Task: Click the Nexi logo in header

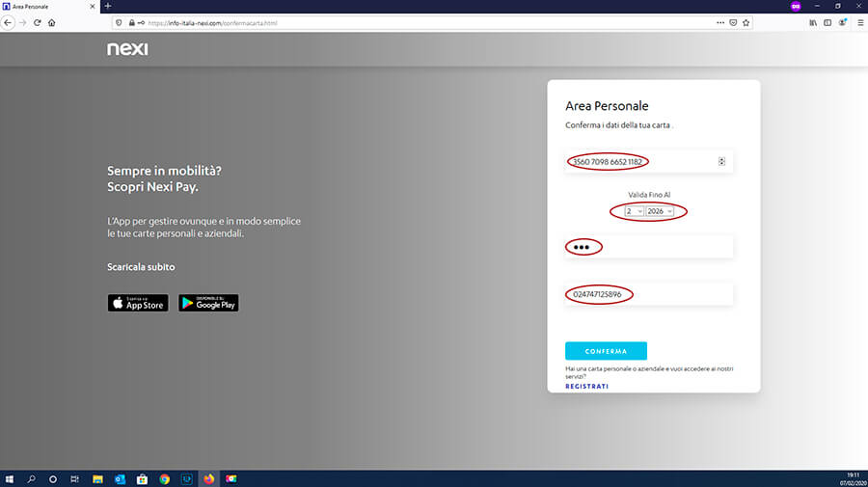Action: (127, 48)
